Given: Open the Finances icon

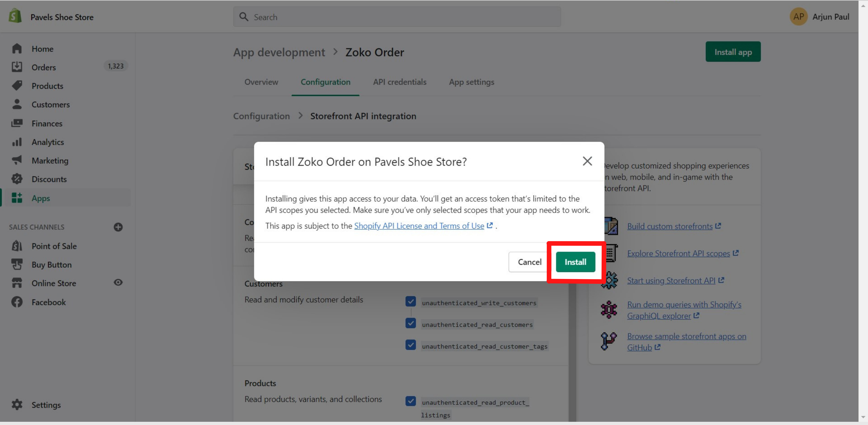Looking at the screenshot, I should [17, 123].
